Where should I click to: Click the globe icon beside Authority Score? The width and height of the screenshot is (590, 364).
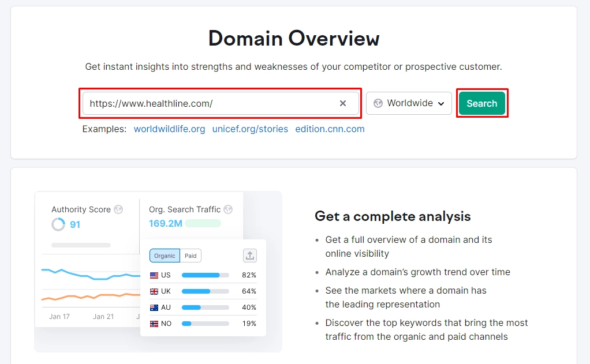[x=118, y=209]
